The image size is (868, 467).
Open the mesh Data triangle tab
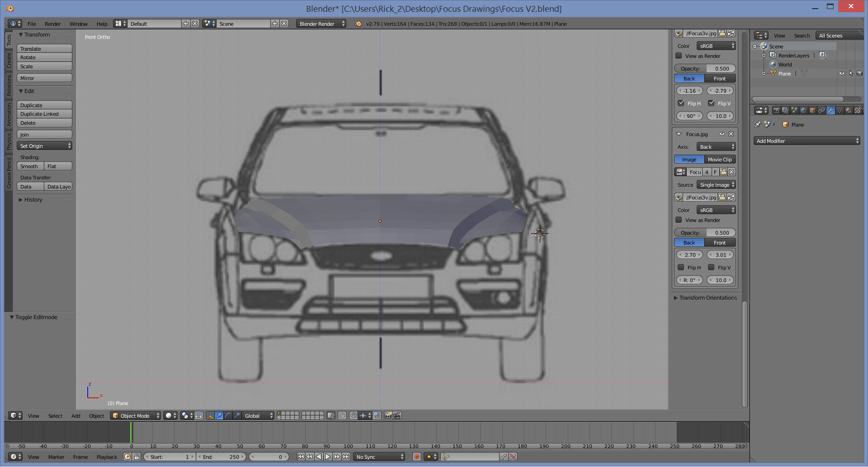(x=840, y=110)
